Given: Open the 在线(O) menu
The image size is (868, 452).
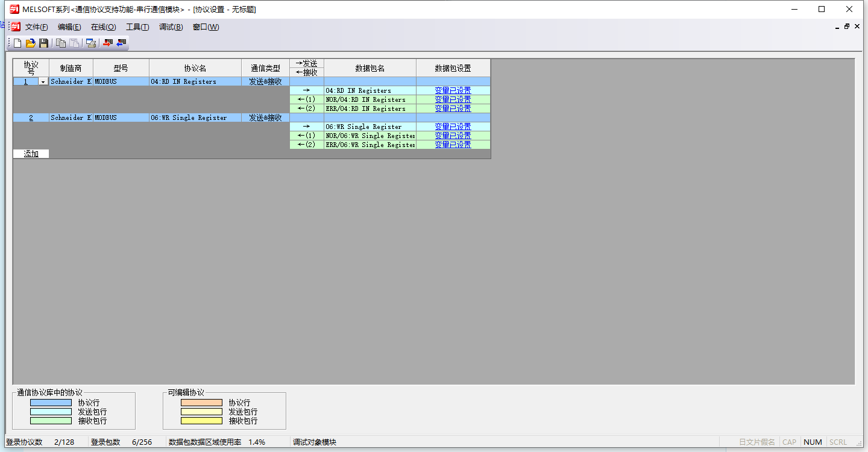Looking at the screenshot, I should (103, 27).
